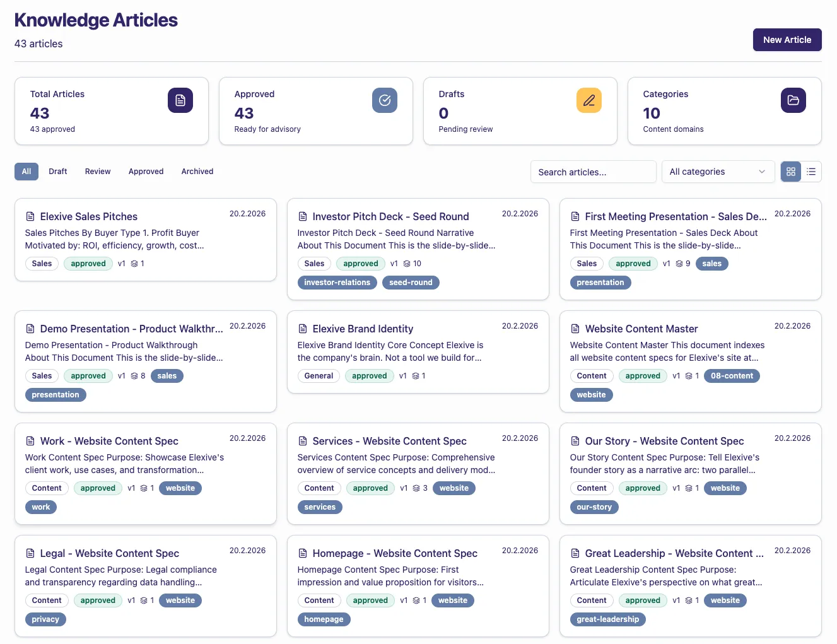This screenshot has width=837, height=644.
Task: Switch to the Draft filter tab
Action: tap(57, 171)
